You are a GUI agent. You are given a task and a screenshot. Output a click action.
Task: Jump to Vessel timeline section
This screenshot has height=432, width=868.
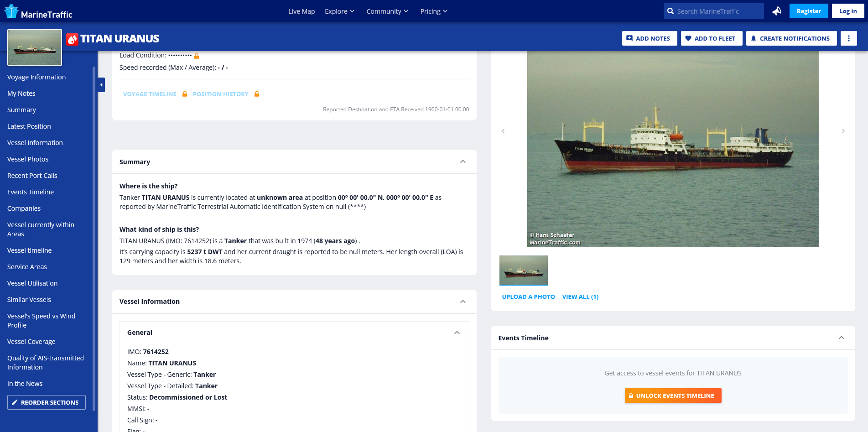point(30,250)
